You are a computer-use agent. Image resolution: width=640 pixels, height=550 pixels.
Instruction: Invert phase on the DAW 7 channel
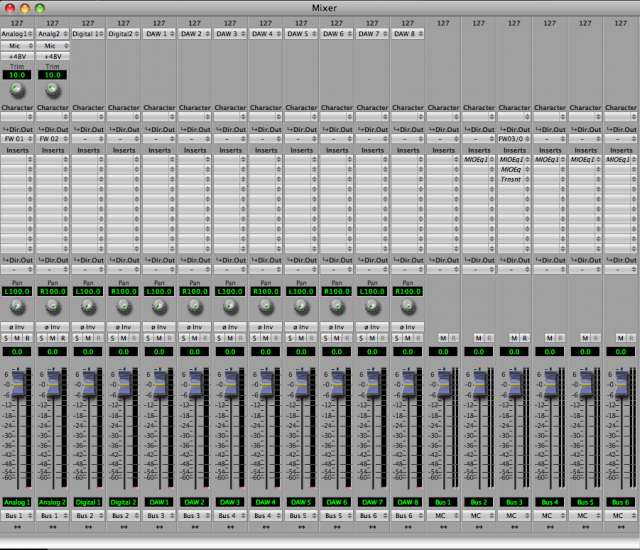372,327
